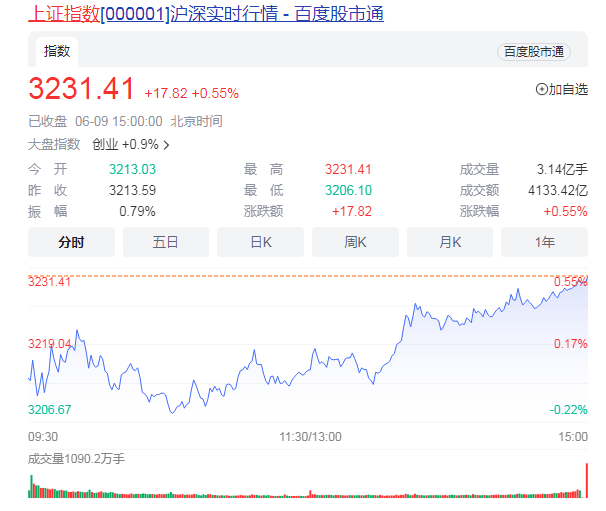Display the 1年 chart range
The height and width of the screenshot is (511, 606).
click(544, 242)
